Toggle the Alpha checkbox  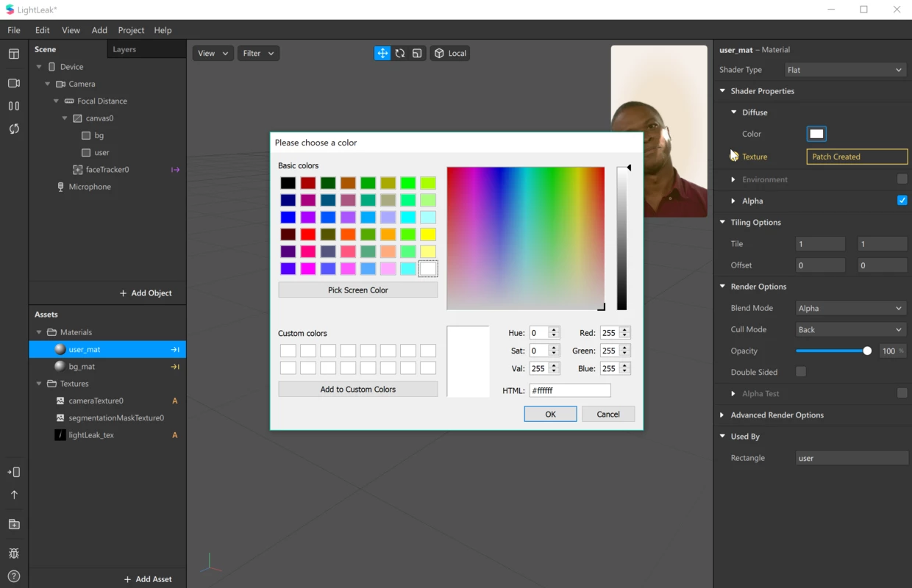point(902,201)
